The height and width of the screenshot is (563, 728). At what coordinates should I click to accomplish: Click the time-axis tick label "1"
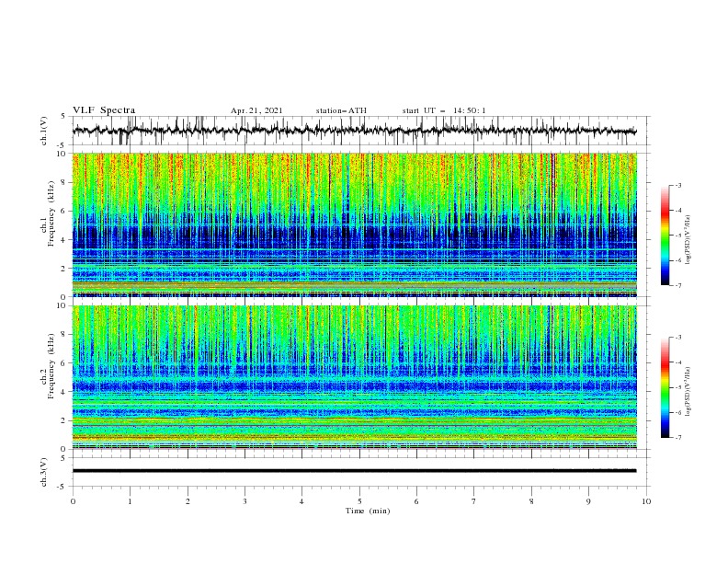130,501
